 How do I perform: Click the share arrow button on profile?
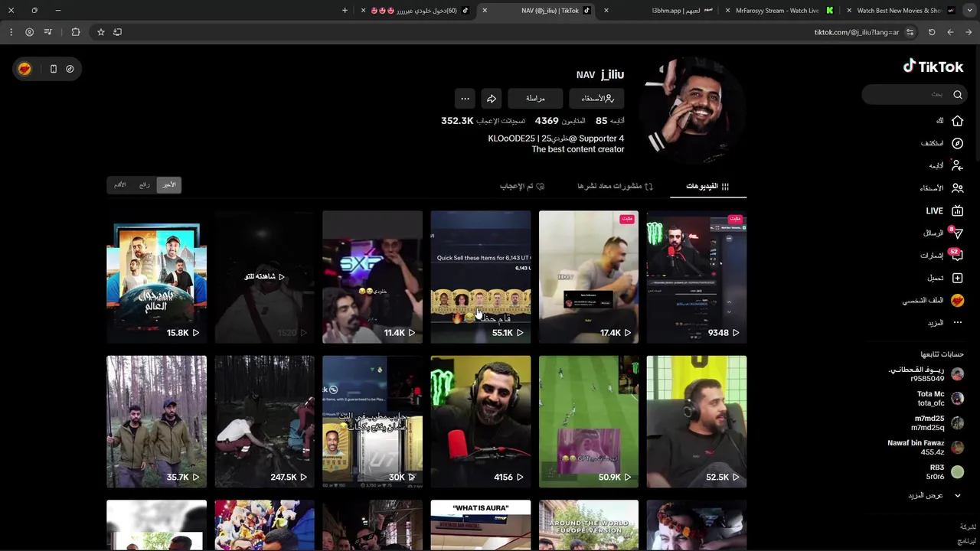click(x=492, y=98)
